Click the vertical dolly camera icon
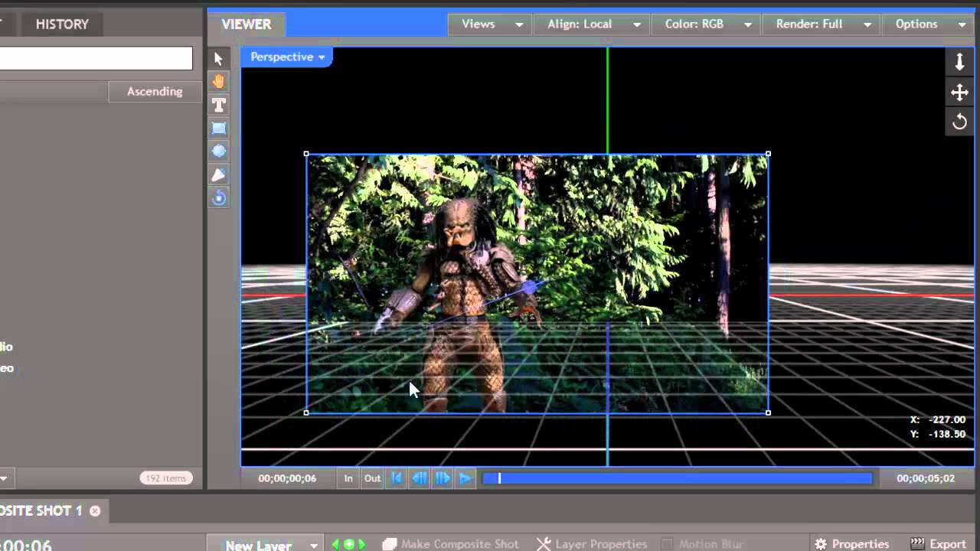The height and width of the screenshot is (551, 980). pyautogui.click(x=959, y=63)
